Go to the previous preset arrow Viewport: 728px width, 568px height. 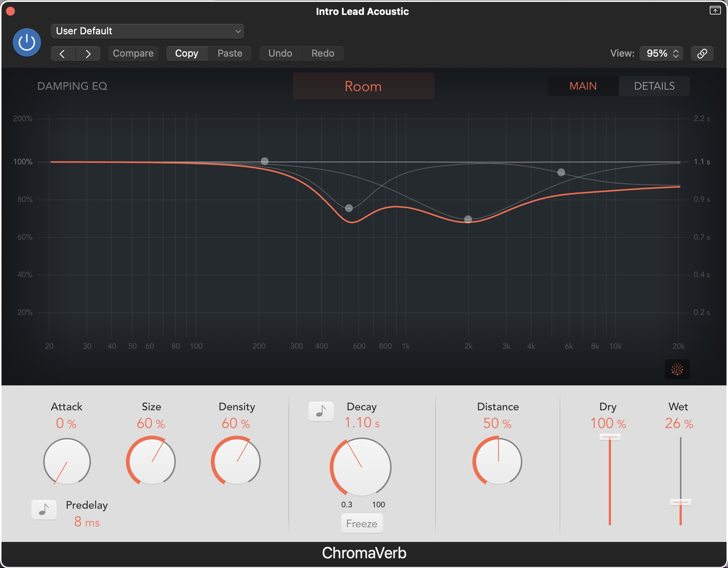pos(63,54)
